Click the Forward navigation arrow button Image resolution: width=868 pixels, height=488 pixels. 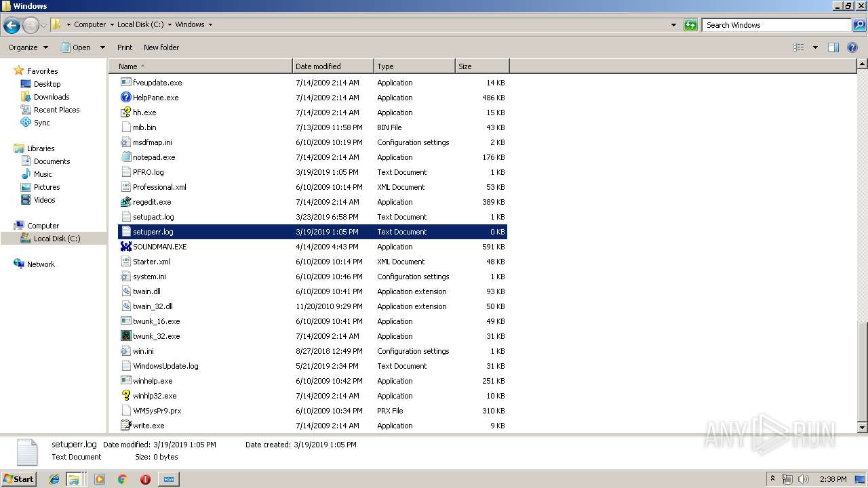tap(31, 26)
